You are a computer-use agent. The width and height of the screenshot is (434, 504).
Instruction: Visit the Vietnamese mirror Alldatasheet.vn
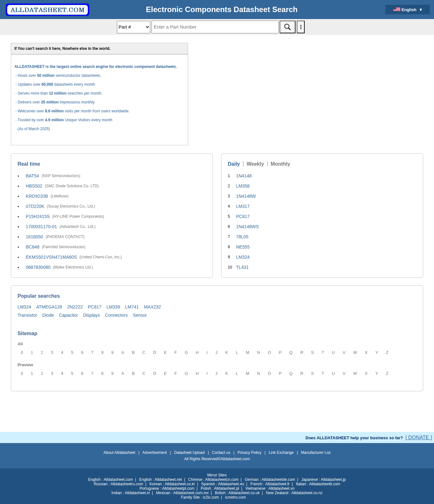[270, 488]
